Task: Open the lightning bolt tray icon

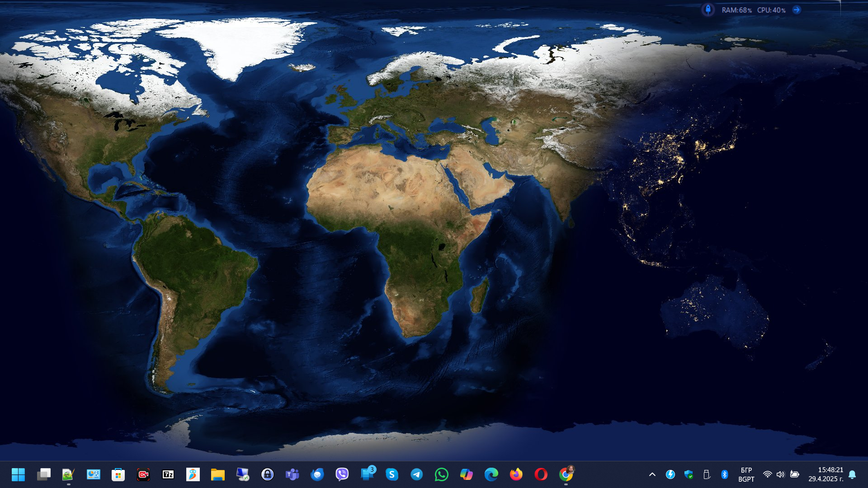Action: [670, 474]
